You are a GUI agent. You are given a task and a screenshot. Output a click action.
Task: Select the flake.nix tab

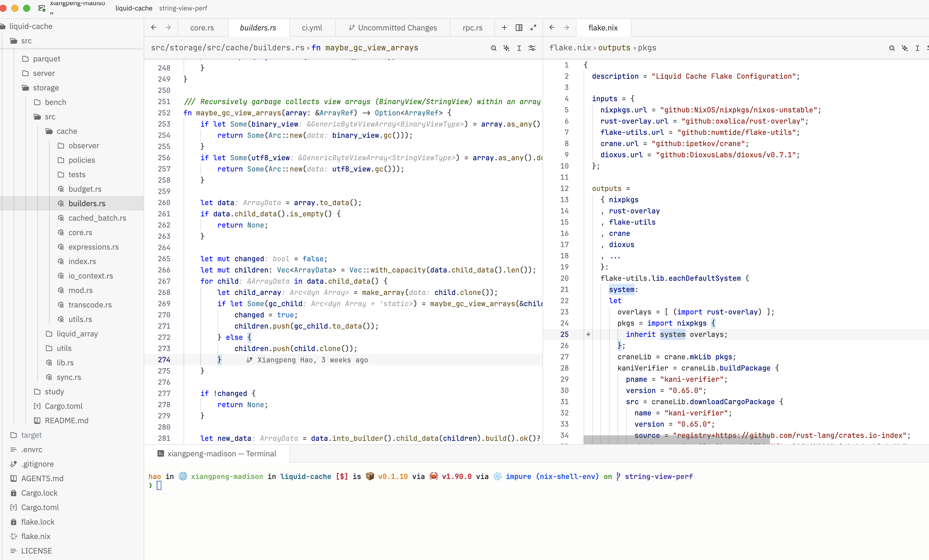(x=603, y=27)
